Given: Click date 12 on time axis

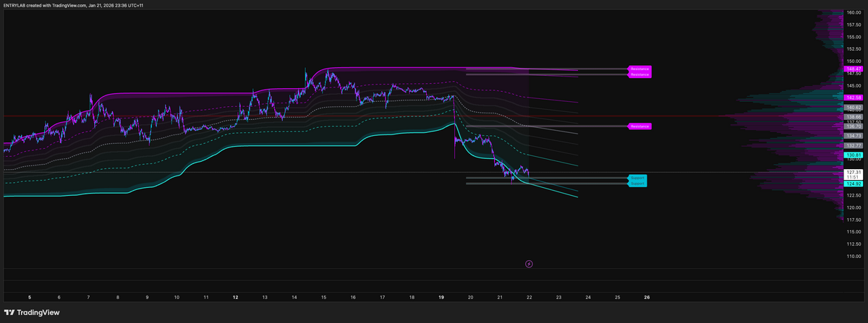Looking at the screenshot, I should [236, 297].
